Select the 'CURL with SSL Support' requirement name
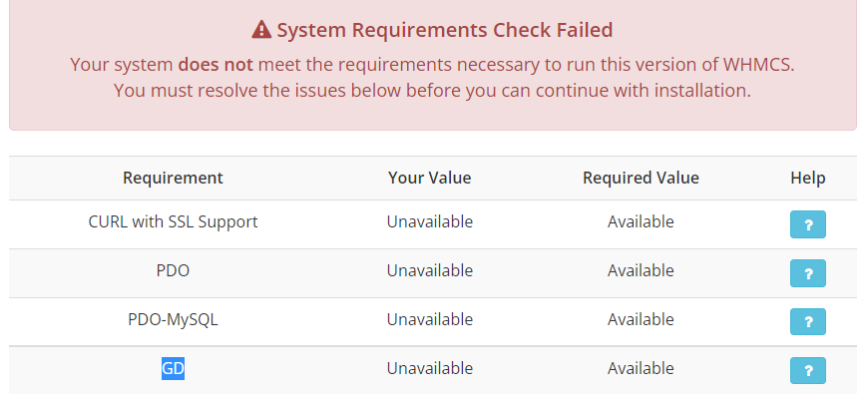Screen dimensions: 868x401 (173, 221)
